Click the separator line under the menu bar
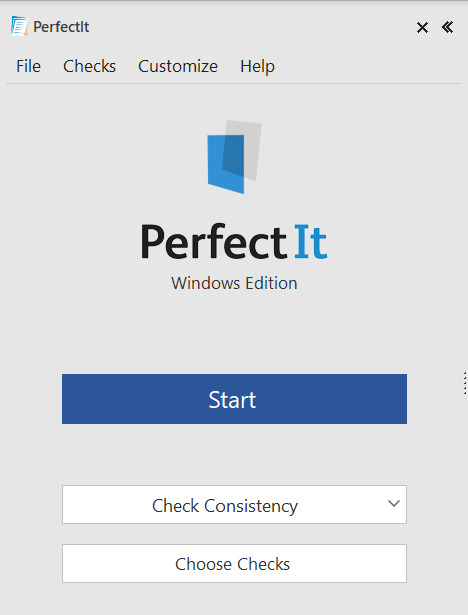 [233, 84]
